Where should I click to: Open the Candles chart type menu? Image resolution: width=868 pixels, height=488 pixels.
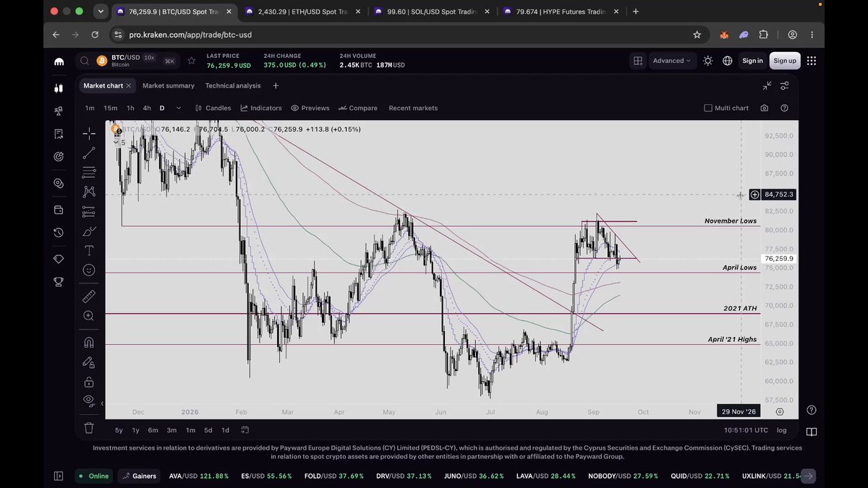(213, 108)
